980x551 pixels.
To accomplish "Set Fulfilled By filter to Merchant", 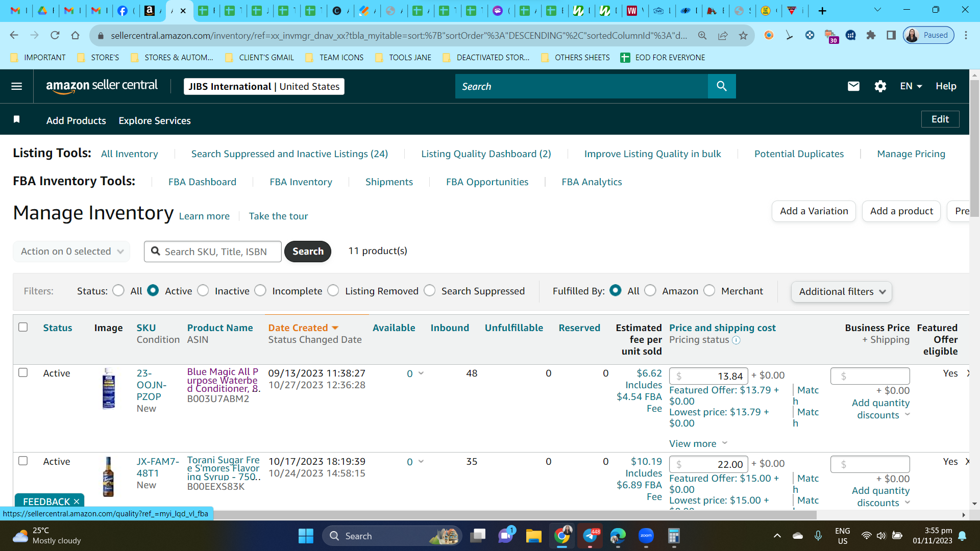I will pyautogui.click(x=709, y=290).
